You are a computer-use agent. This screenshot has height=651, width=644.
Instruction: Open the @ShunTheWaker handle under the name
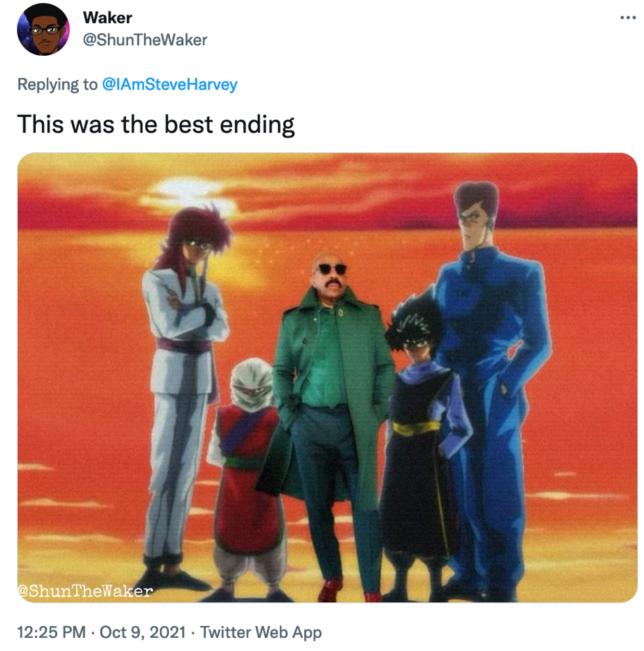pyautogui.click(x=145, y=40)
